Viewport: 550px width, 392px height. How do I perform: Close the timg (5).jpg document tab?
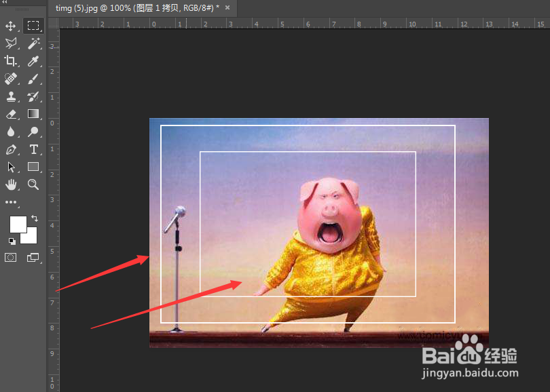point(227,7)
